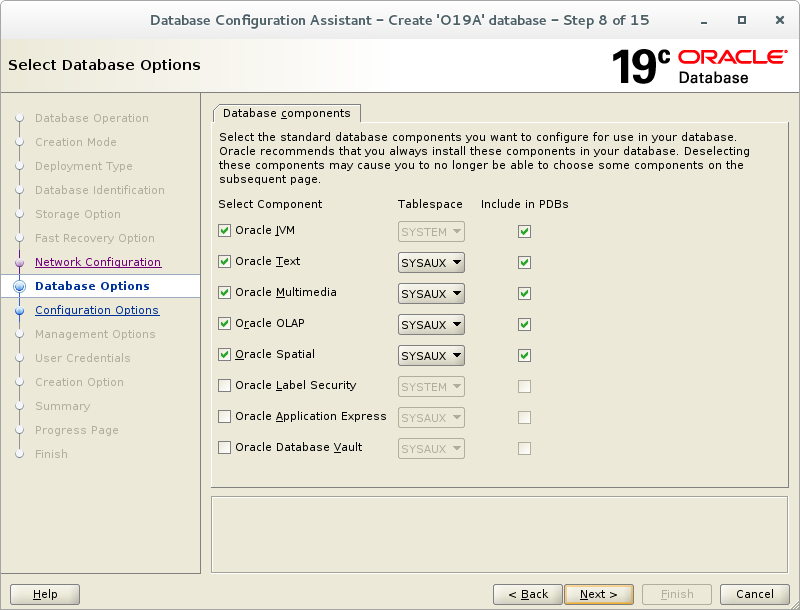Click the Management Options step
The height and width of the screenshot is (610, 800).
click(x=95, y=334)
